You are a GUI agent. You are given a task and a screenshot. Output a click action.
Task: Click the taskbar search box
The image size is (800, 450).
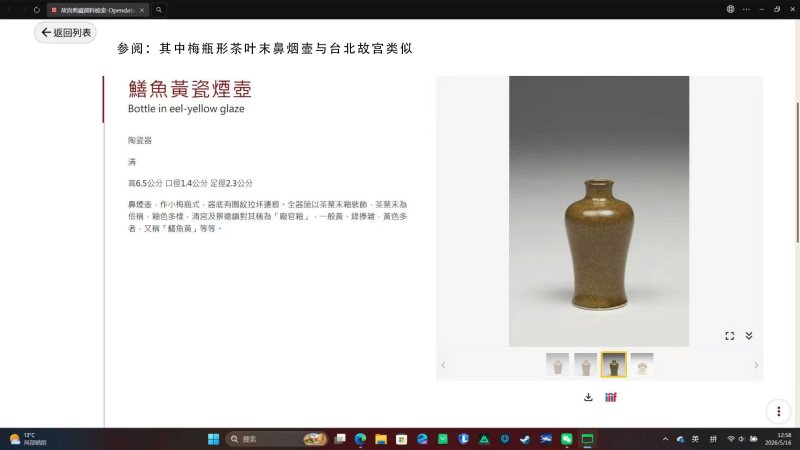click(277, 439)
